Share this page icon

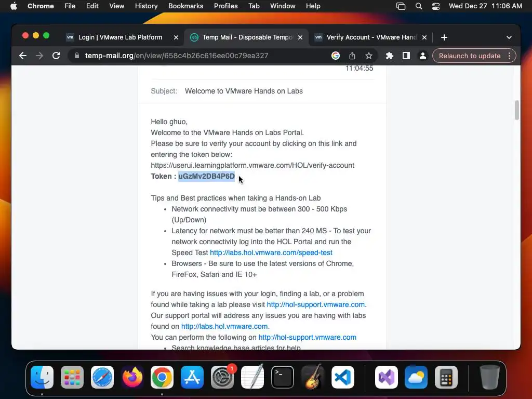[x=352, y=56]
